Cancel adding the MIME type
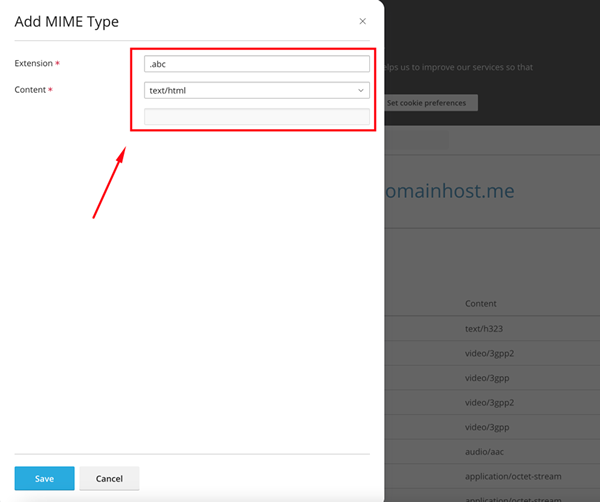This screenshot has height=502, width=600. coord(109,478)
